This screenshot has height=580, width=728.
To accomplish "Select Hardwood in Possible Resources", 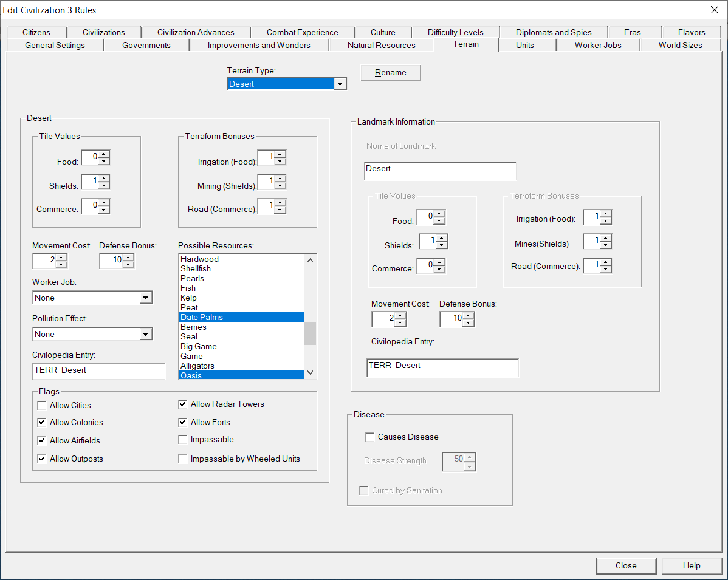I will 241,259.
